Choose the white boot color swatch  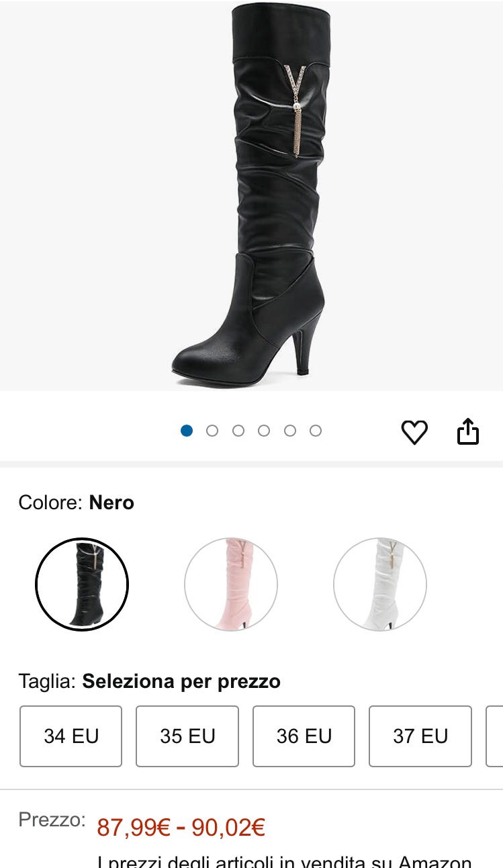coord(380,584)
